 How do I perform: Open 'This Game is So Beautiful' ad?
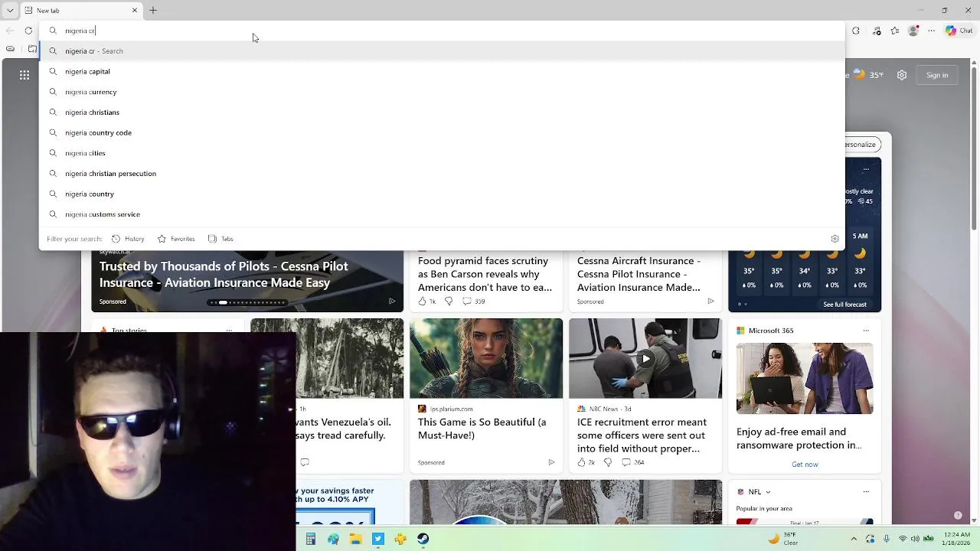(482, 429)
